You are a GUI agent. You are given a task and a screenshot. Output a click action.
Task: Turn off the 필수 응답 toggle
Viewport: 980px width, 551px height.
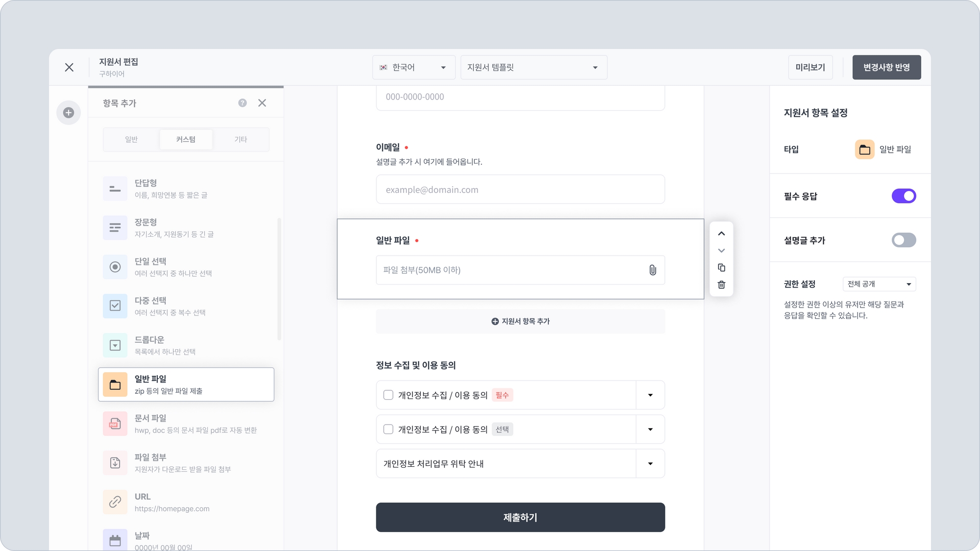tap(904, 196)
